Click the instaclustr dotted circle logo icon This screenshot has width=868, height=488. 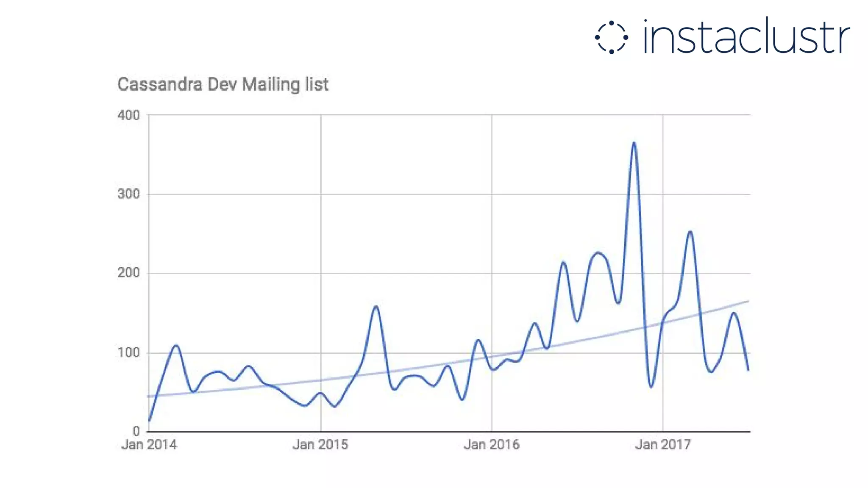coord(611,37)
